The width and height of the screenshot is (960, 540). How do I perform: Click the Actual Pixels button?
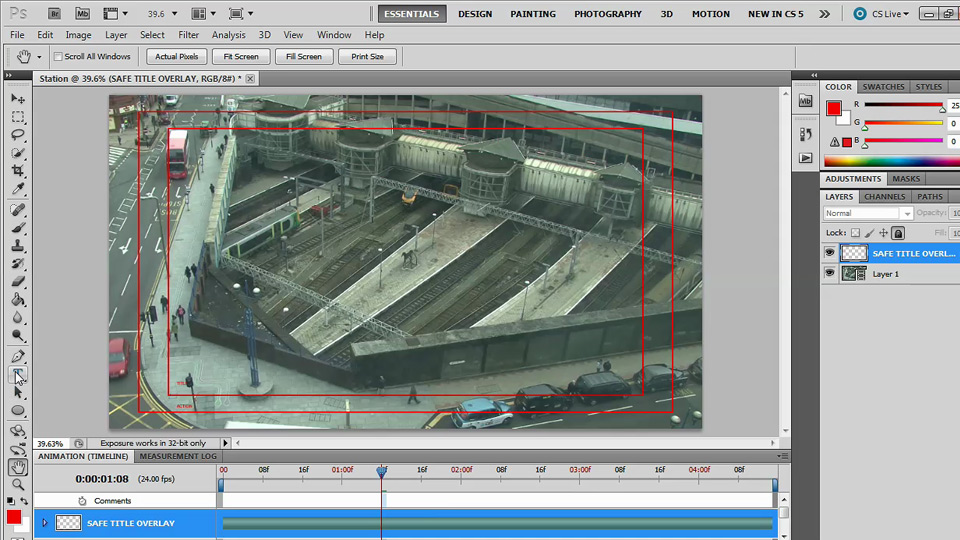click(176, 56)
